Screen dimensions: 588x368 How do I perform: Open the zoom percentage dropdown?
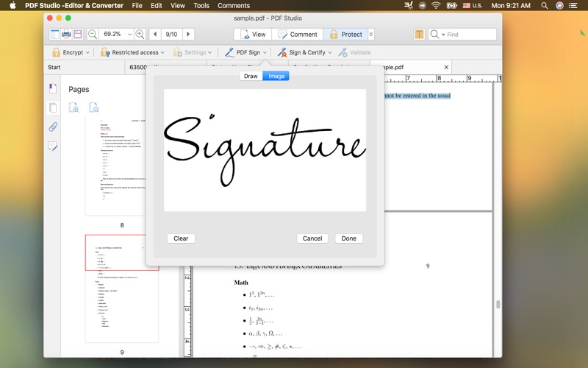pyautogui.click(x=130, y=34)
